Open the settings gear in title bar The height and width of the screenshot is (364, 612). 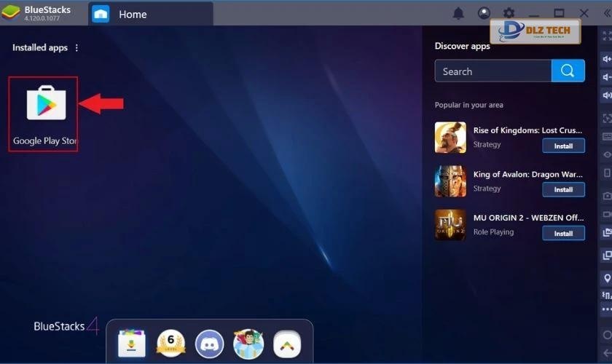509,13
